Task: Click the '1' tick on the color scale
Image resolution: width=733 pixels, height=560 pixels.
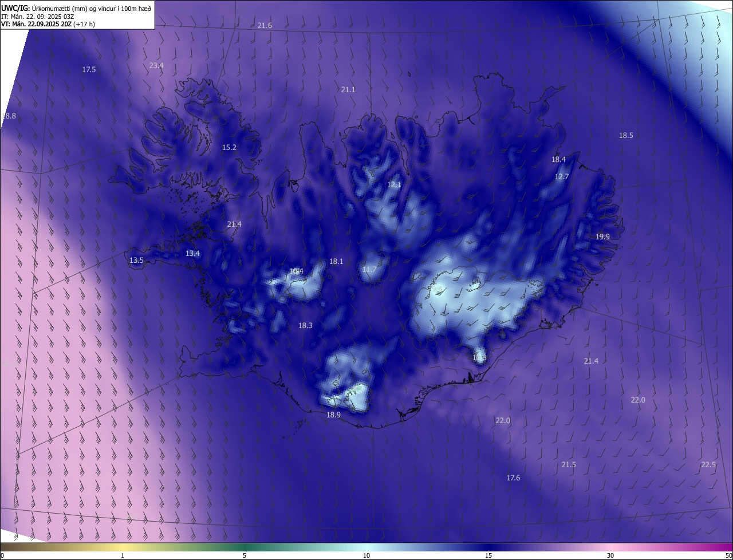Action: (123, 556)
